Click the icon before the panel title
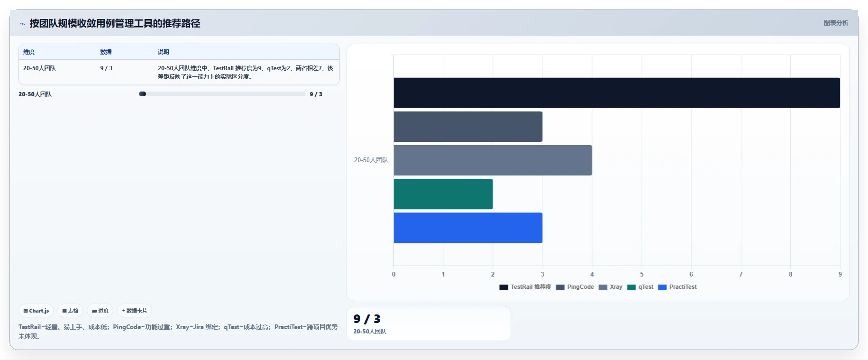 point(22,24)
